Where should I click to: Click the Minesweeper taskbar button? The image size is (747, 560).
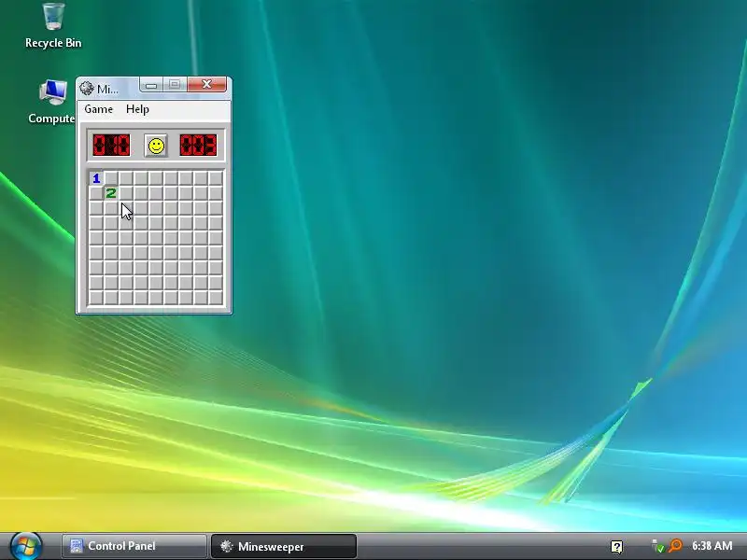pos(284,546)
